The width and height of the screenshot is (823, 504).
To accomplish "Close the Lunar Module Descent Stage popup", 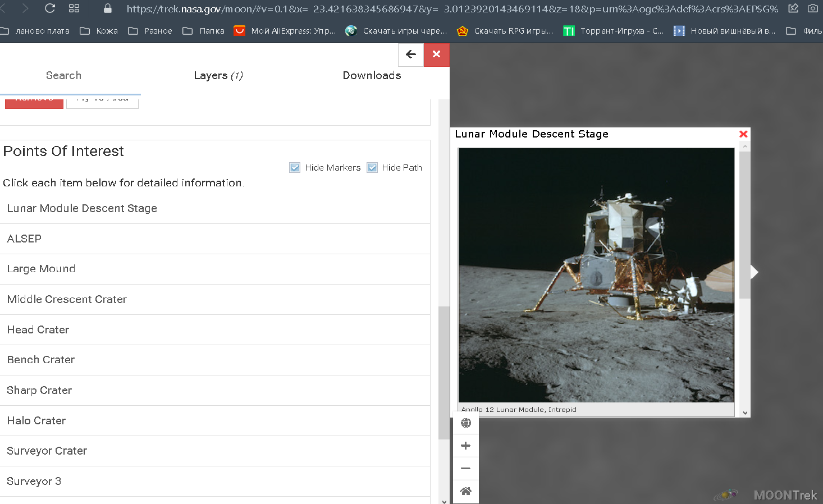I will 743,134.
